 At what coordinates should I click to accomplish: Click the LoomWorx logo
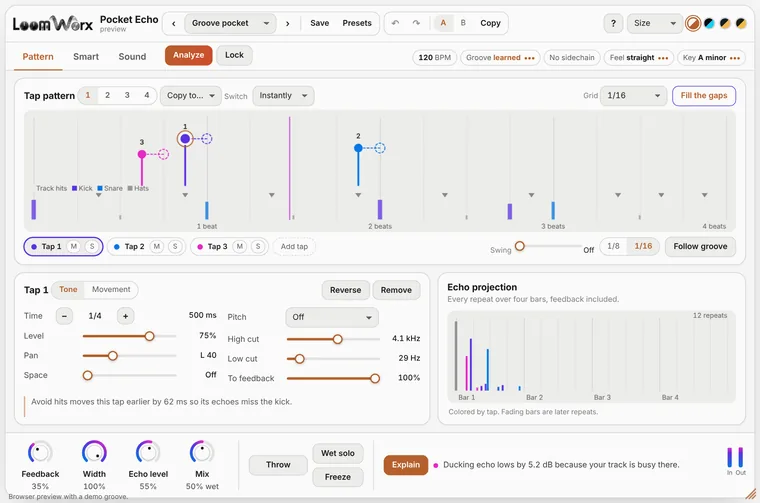[52, 23]
